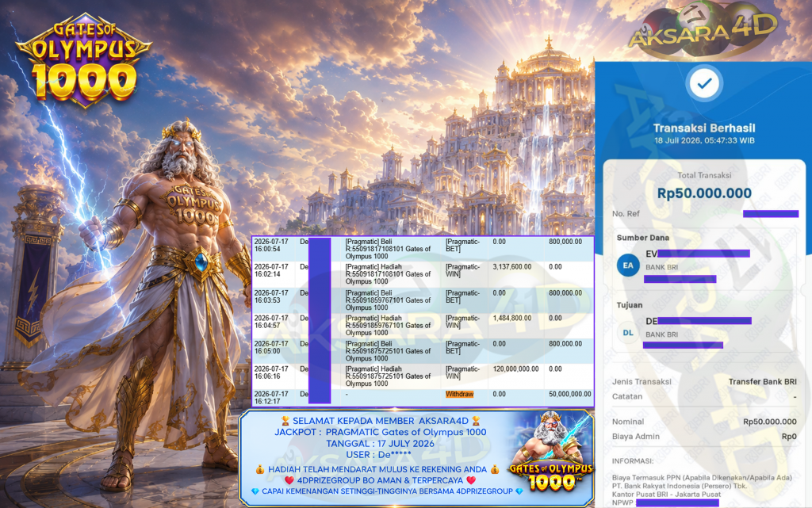Click the INFORMASI heading
This screenshot has height=508, width=812.
coord(633,461)
